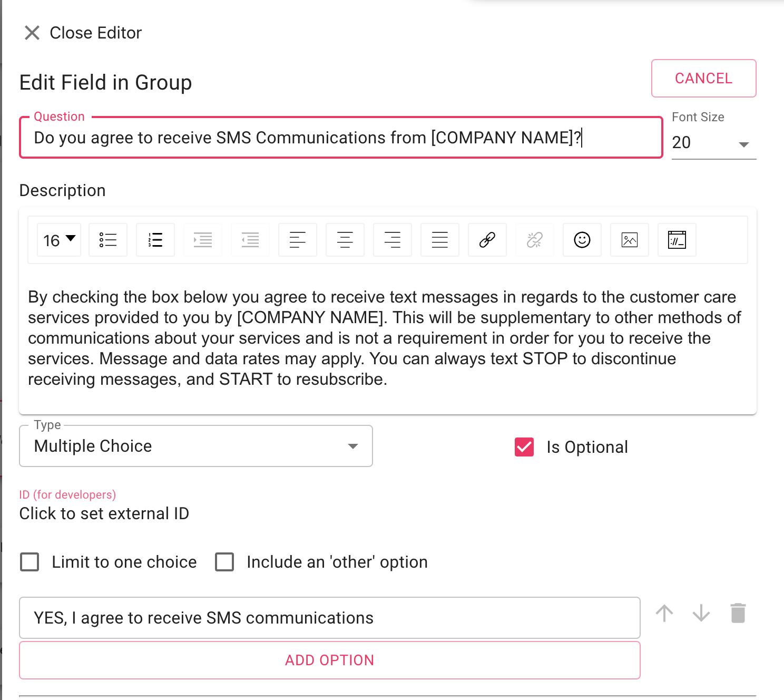The image size is (784, 700).
Task: Open description text size 16 dropdown
Action: pyautogui.click(x=59, y=240)
